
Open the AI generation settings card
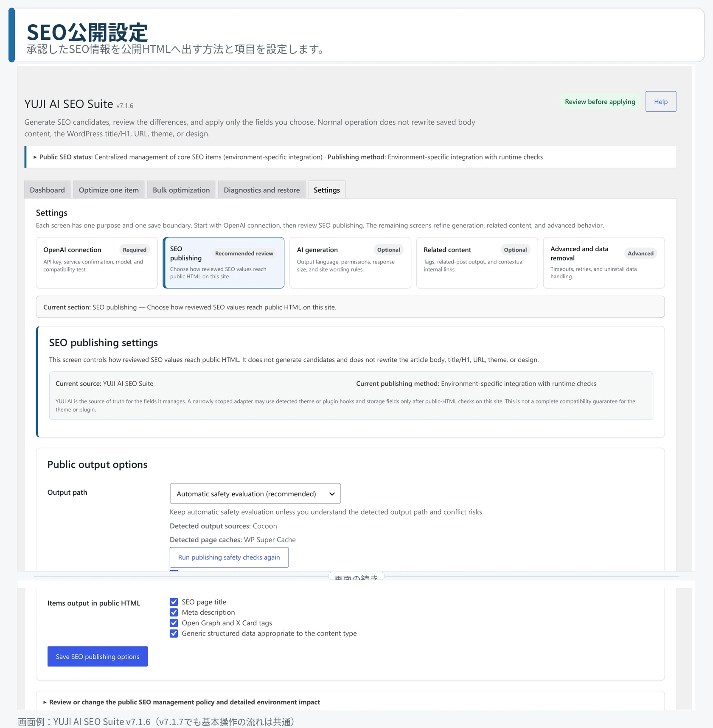pyautogui.click(x=350, y=263)
